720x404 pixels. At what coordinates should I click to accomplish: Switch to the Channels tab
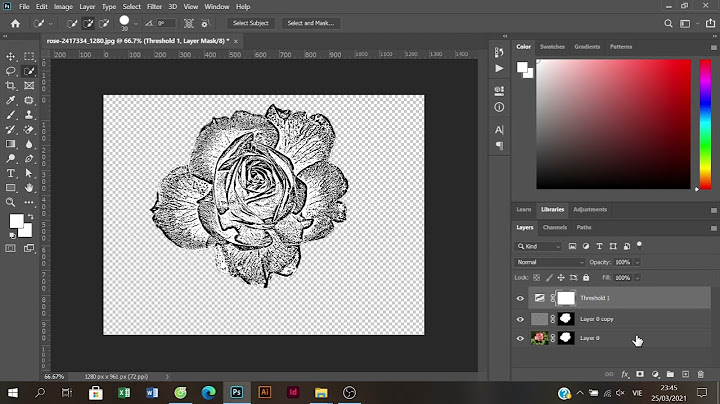tap(555, 227)
